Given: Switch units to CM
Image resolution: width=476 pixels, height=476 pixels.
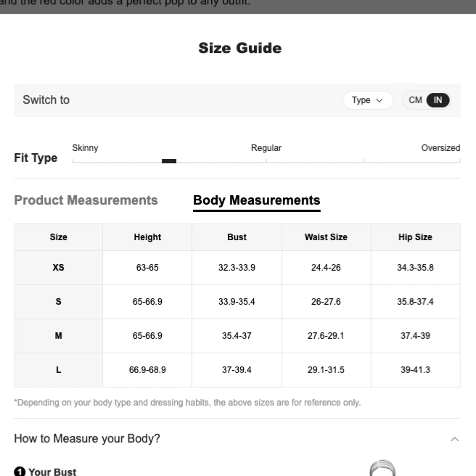Looking at the screenshot, I should point(415,100).
